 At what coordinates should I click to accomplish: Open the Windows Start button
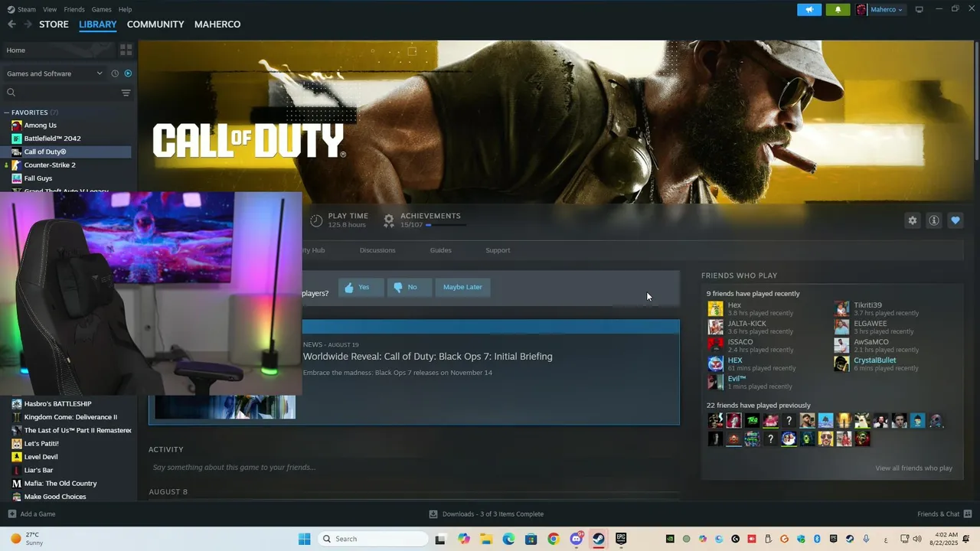pyautogui.click(x=304, y=539)
